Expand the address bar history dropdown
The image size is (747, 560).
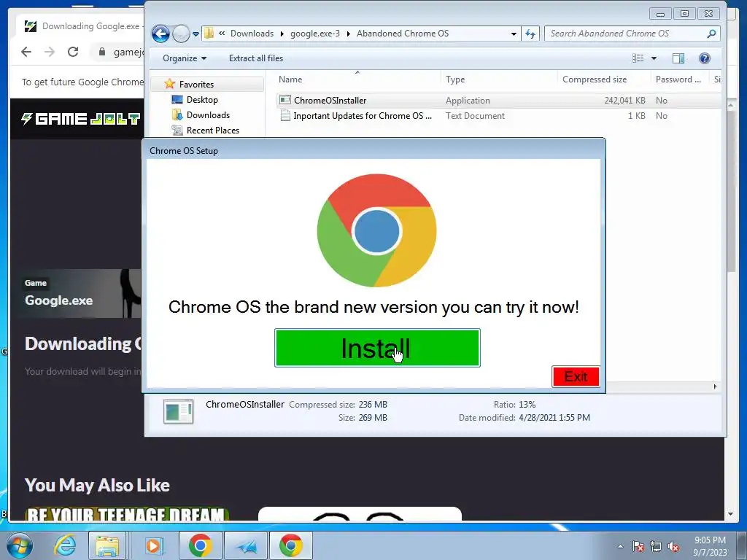pyautogui.click(x=514, y=34)
